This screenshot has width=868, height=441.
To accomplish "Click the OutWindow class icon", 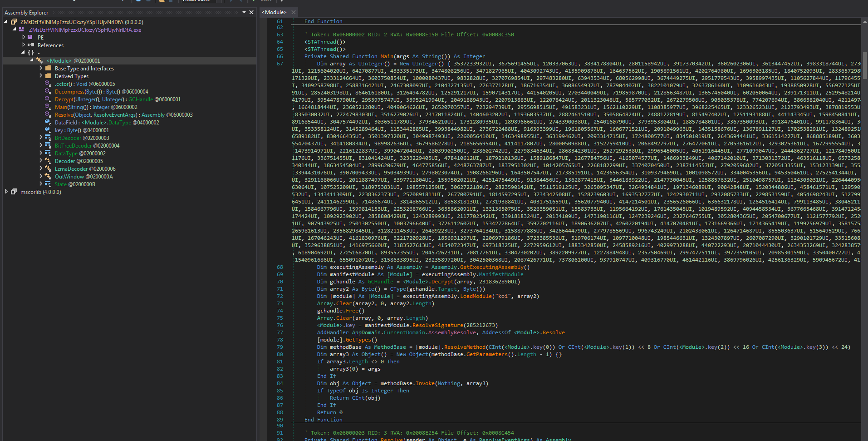I will (48, 176).
